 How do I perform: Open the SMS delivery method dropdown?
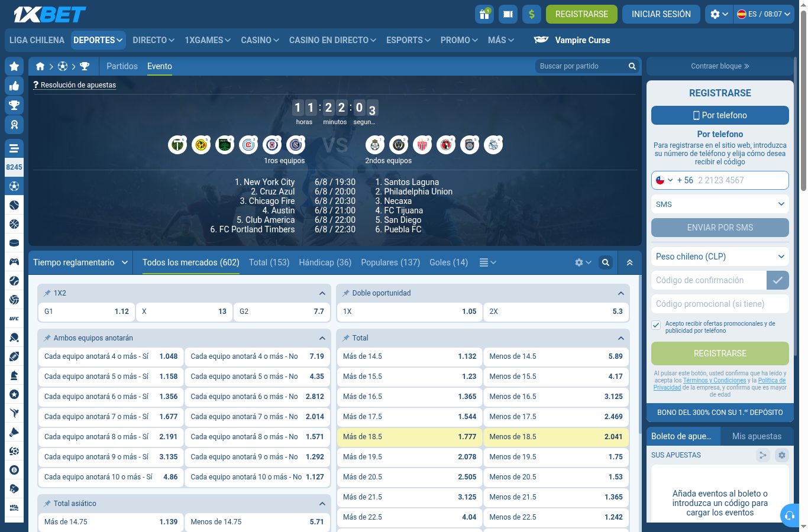720,204
